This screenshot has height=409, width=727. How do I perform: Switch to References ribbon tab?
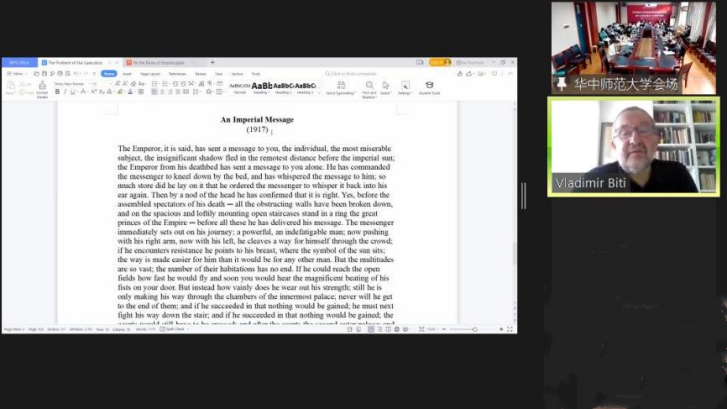tap(177, 74)
